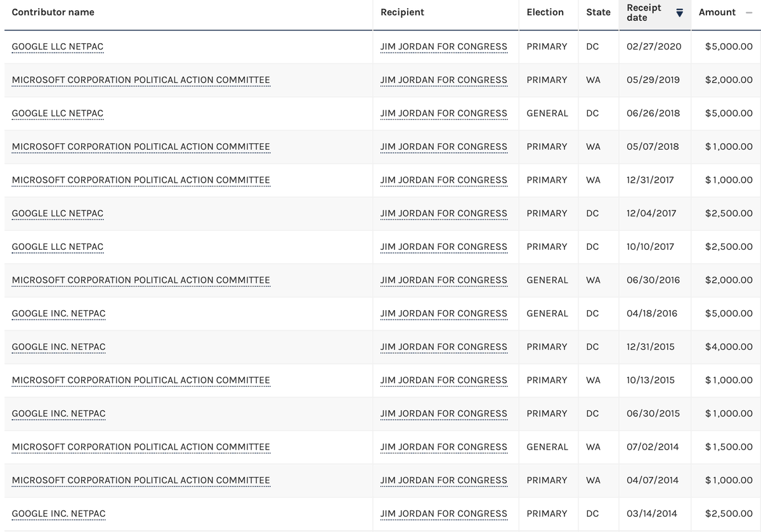The height and width of the screenshot is (532, 761).
Task: Click WA state cell in 05/29/2019 row
Action: click(593, 80)
